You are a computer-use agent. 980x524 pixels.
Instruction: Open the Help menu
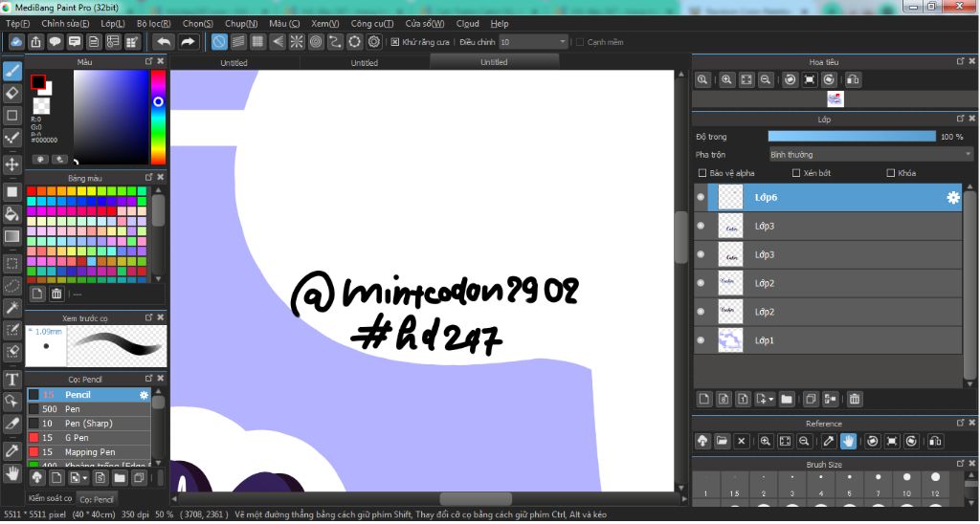[x=500, y=24]
